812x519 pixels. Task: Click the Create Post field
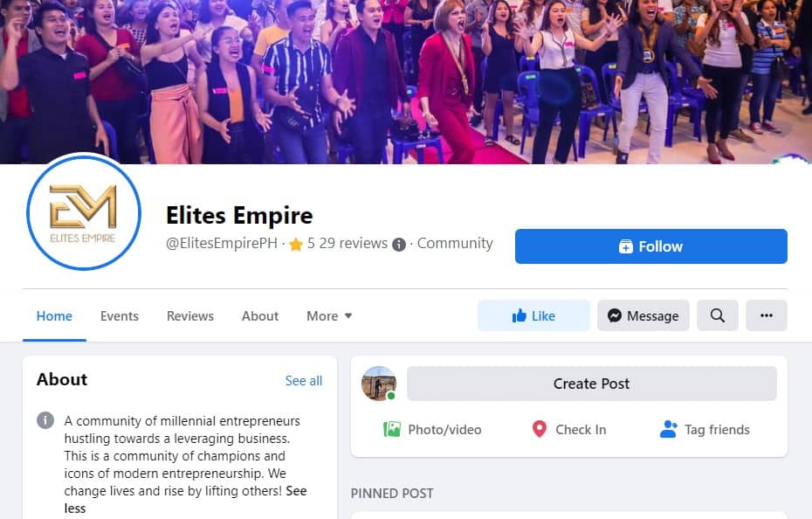591,384
